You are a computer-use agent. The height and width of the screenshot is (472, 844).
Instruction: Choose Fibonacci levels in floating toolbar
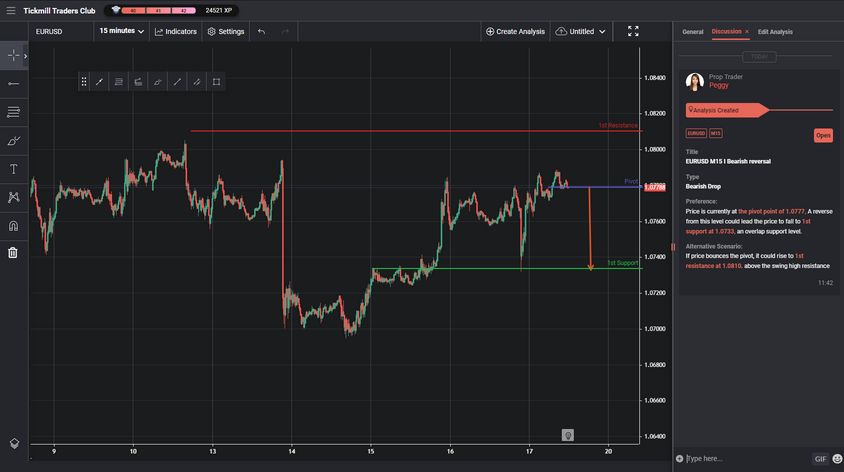[119, 82]
